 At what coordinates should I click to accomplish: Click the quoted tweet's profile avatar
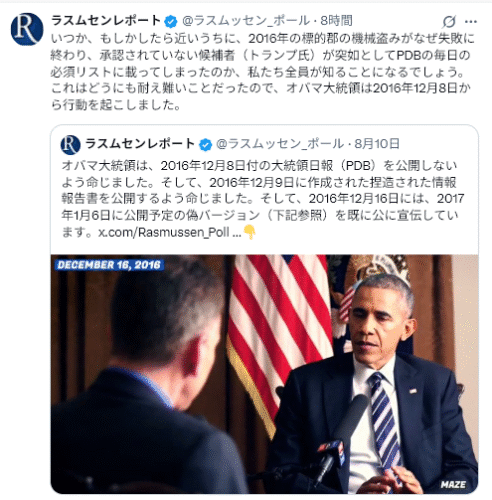click(x=70, y=145)
